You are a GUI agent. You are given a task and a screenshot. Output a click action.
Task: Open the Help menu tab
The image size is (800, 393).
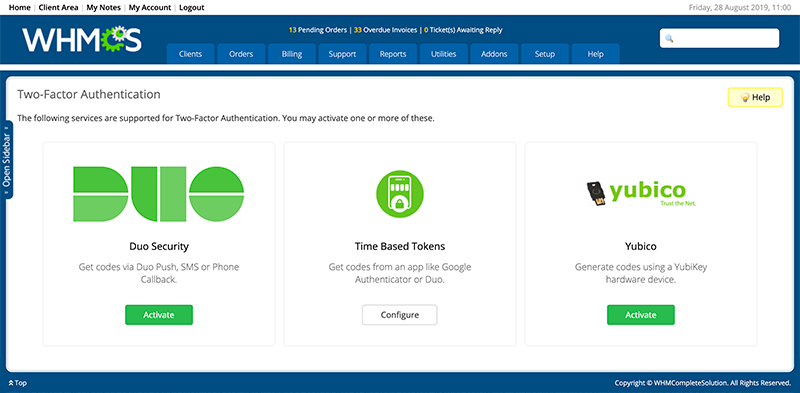[x=595, y=54]
